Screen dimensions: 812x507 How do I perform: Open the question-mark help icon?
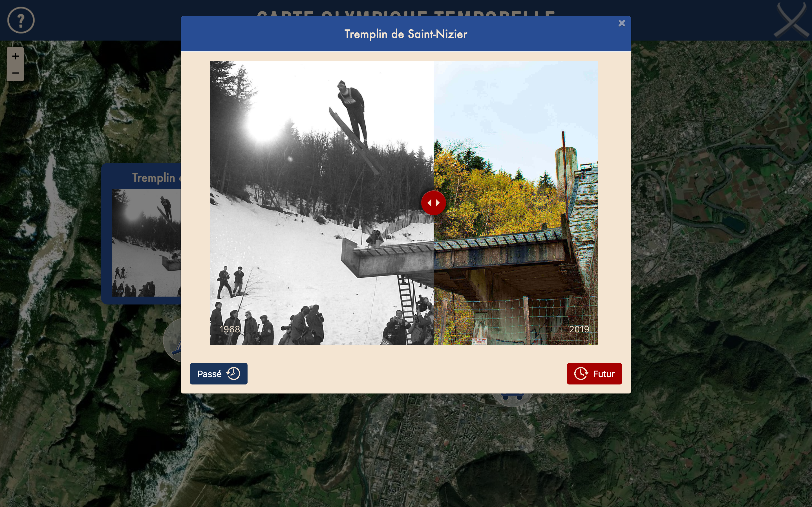click(x=21, y=20)
